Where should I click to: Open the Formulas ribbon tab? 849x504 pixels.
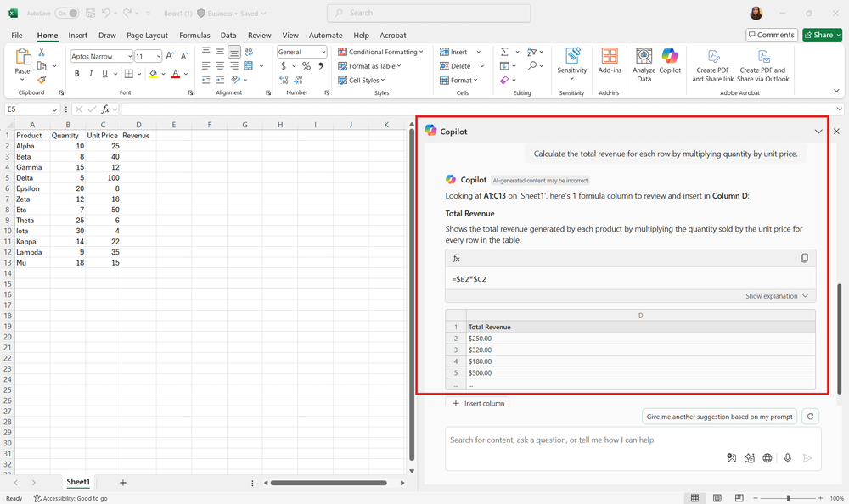[194, 36]
